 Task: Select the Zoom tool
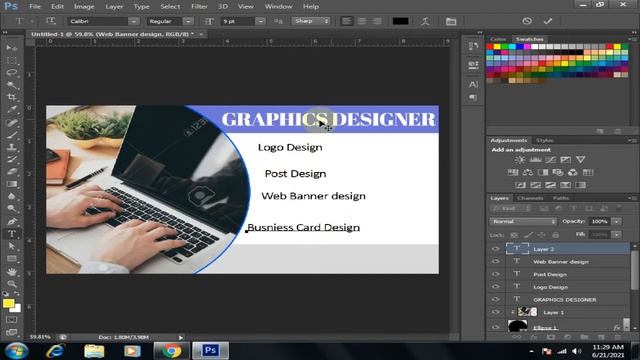pos(12,284)
